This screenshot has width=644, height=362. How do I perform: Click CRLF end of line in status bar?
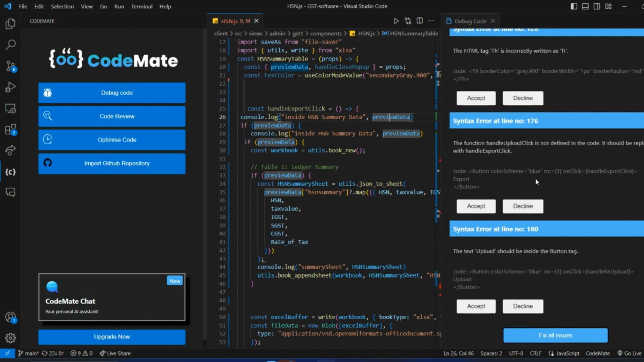click(536, 353)
